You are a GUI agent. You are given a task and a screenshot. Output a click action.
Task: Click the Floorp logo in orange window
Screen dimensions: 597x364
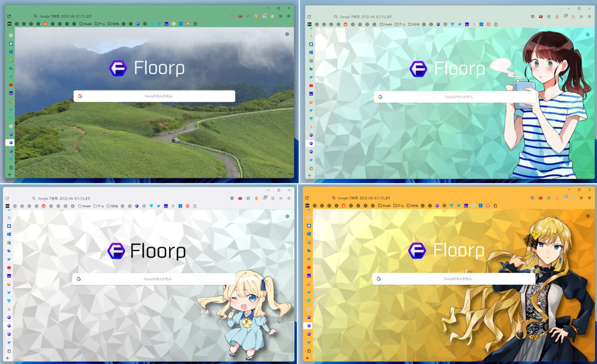pos(446,250)
